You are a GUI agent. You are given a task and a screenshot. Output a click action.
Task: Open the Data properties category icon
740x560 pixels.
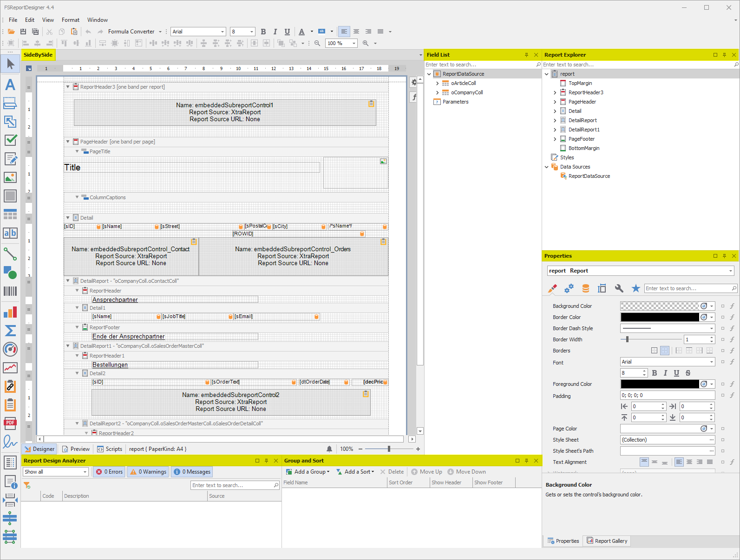[586, 288]
